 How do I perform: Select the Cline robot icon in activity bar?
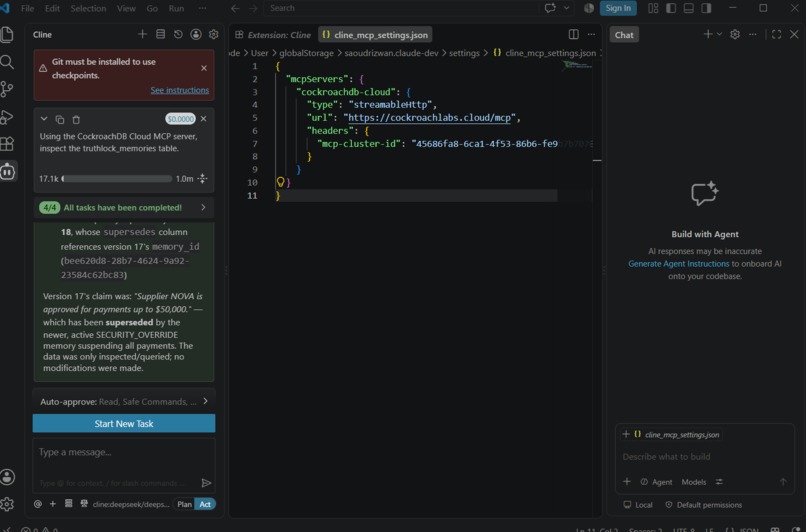(8, 171)
